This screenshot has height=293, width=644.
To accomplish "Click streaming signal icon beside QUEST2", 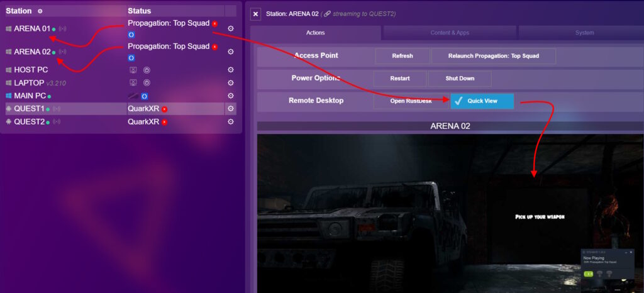I will pyautogui.click(x=57, y=122).
